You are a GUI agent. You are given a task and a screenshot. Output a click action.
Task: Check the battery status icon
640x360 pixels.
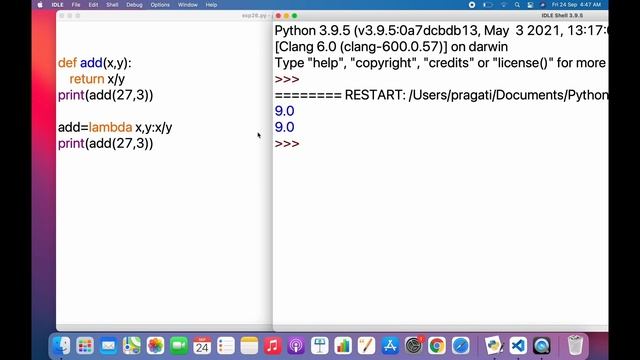coord(487,5)
